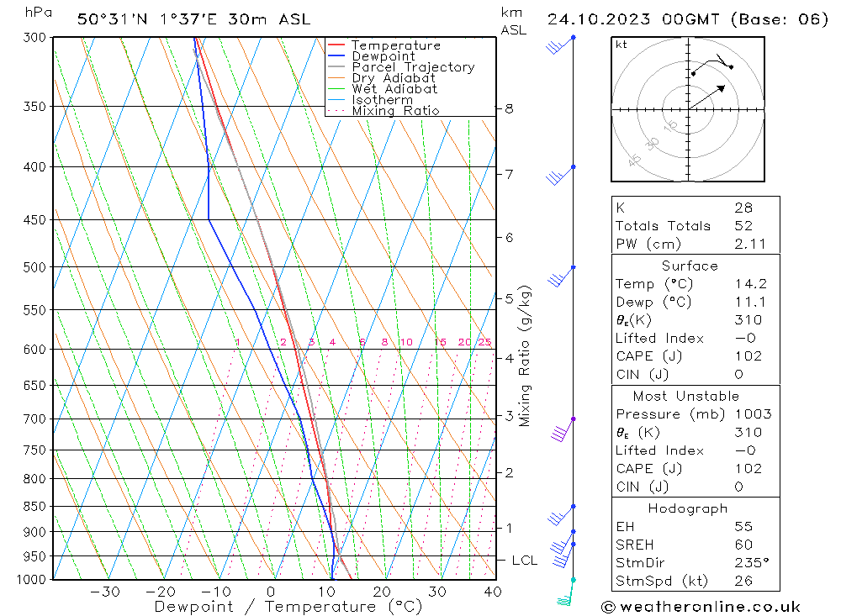Click the 700 pressure level label
This screenshot has height=616, width=841.
tap(34, 419)
